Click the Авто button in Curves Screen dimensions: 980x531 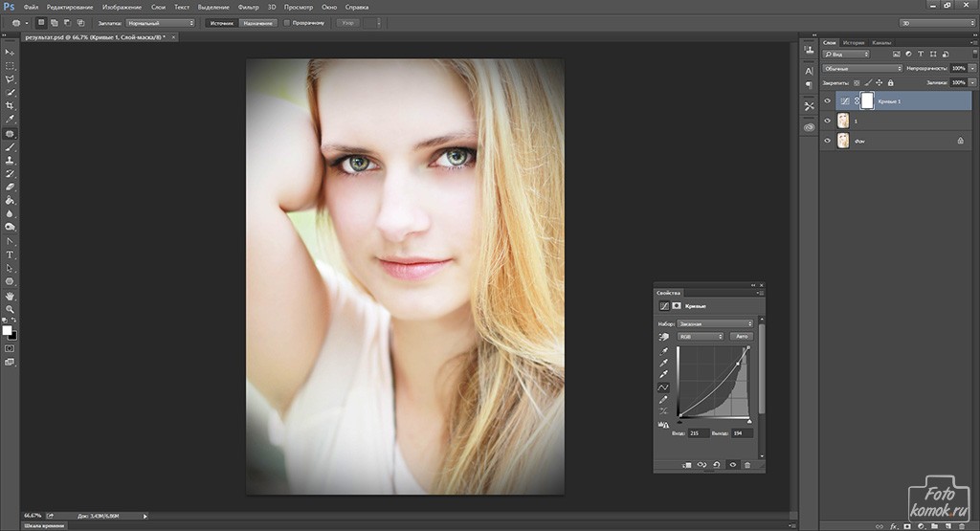click(742, 336)
